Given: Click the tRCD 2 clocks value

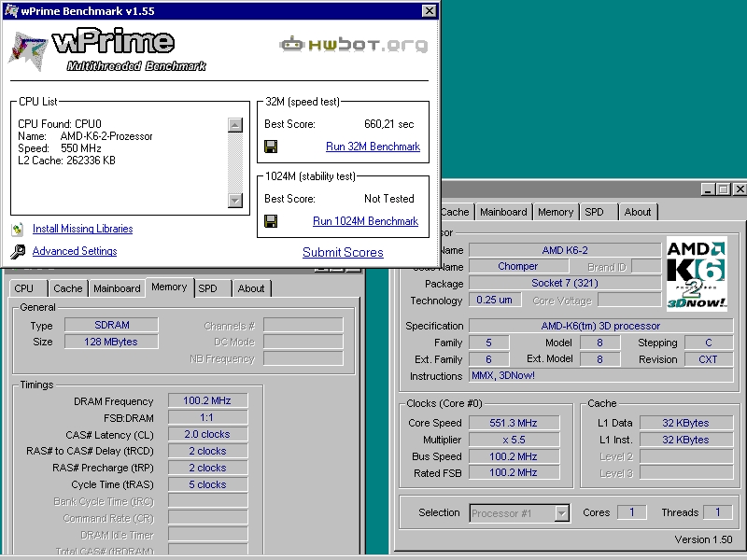Looking at the screenshot, I should coord(207,451).
